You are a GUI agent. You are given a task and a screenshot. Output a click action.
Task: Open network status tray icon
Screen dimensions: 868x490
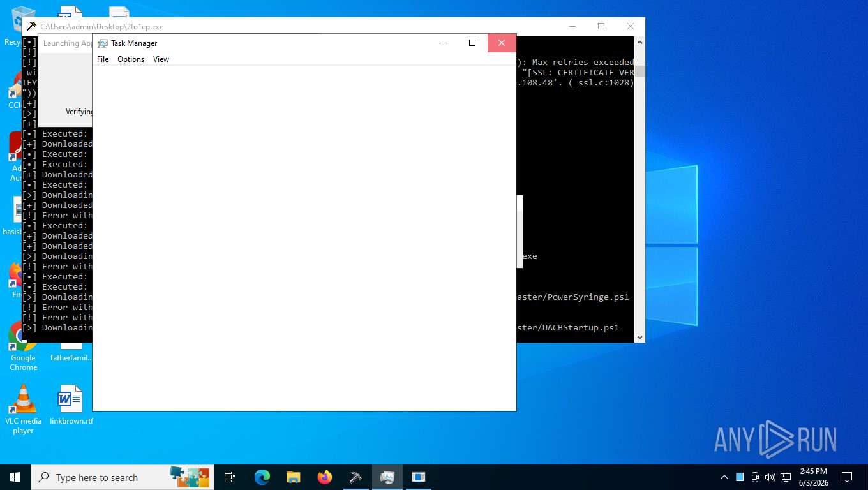[786, 477]
